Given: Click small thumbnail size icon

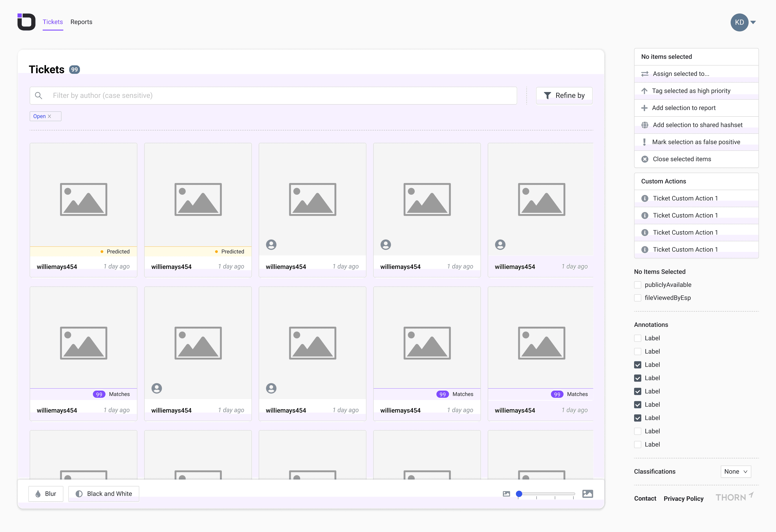Looking at the screenshot, I should [506, 494].
